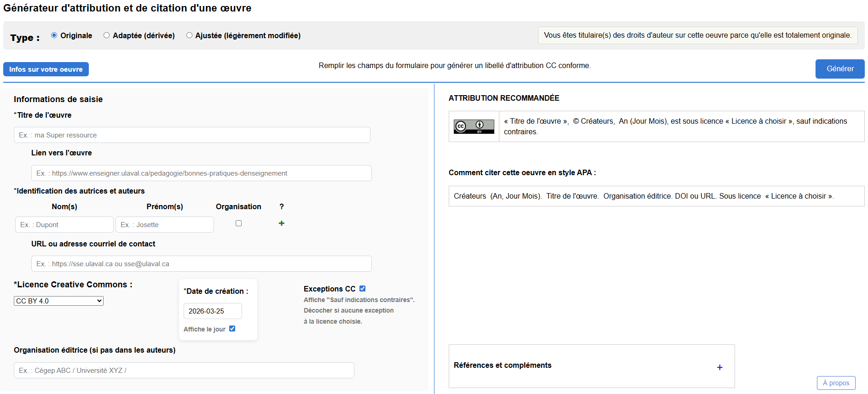Click the question mark help for authors
The image size is (868, 394).
[282, 207]
